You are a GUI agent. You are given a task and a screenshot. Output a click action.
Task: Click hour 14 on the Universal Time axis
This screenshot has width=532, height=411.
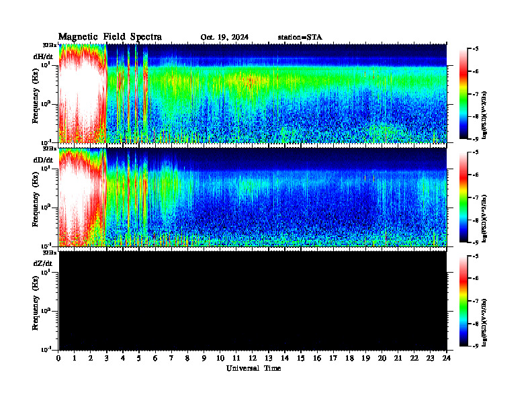coord(285,358)
